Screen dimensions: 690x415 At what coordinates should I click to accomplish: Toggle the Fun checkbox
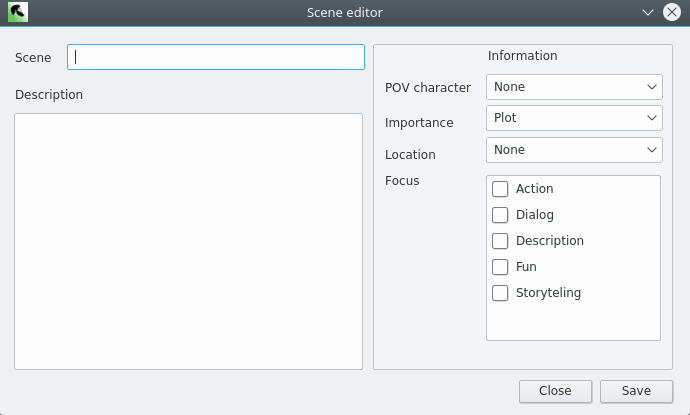(x=500, y=267)
